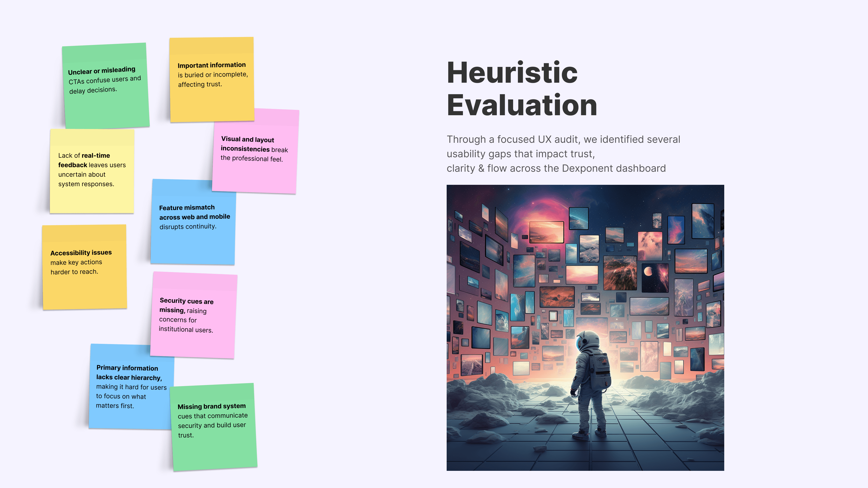Click 'institutional users' text on pink note
This screenshot has height=488, width=868.
186,330
